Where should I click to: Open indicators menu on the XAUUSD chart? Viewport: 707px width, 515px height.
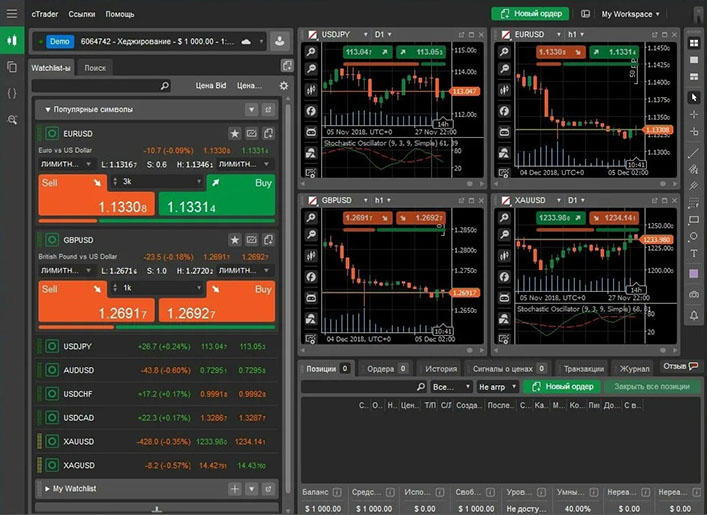pos(504,276)
